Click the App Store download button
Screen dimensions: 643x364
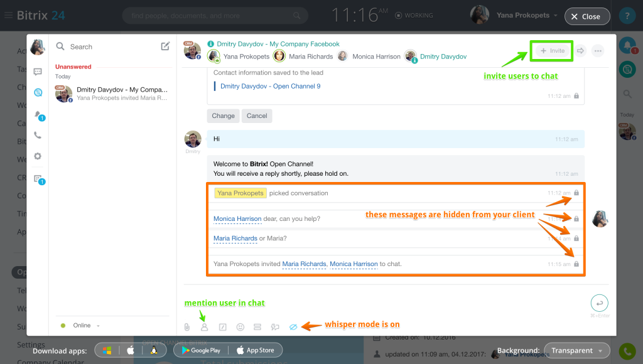point(255,350)
